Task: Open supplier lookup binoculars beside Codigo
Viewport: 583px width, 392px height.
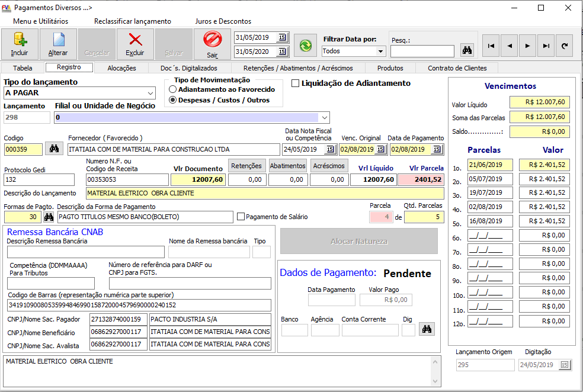Action: tap(54, 149)
